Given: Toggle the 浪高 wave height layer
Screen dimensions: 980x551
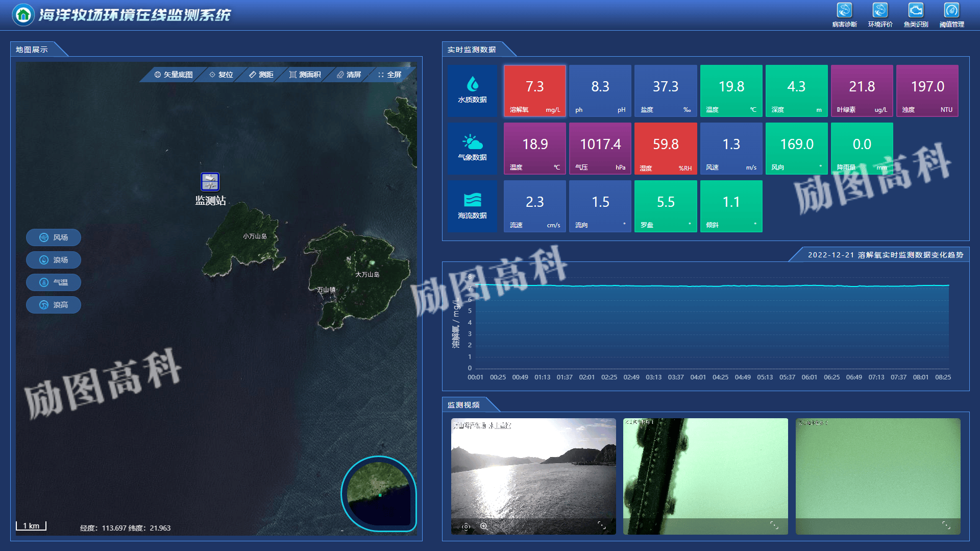Looking at the screenshot, I should click(54, 305).
